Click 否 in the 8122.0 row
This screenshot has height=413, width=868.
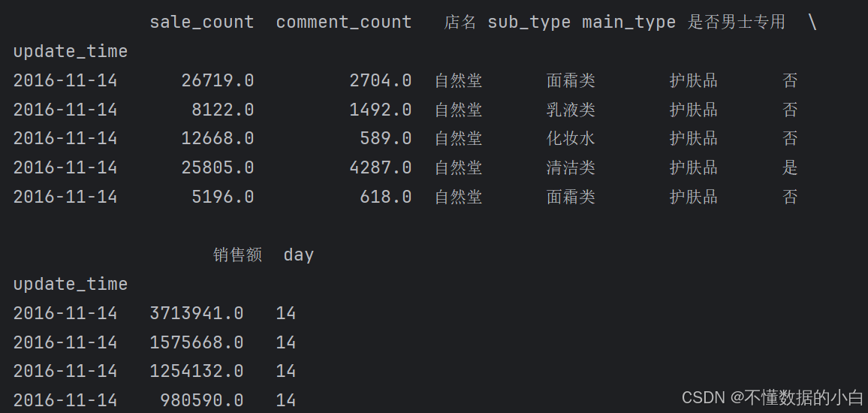[x=789, y=110]
